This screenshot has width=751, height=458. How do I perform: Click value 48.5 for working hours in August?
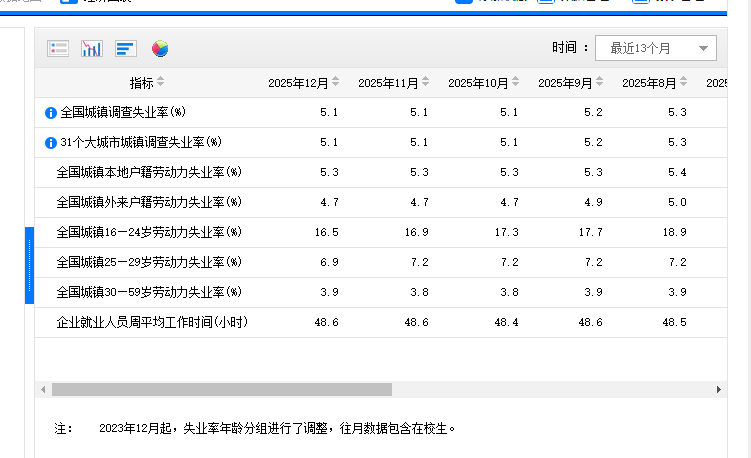coord(674,322)
